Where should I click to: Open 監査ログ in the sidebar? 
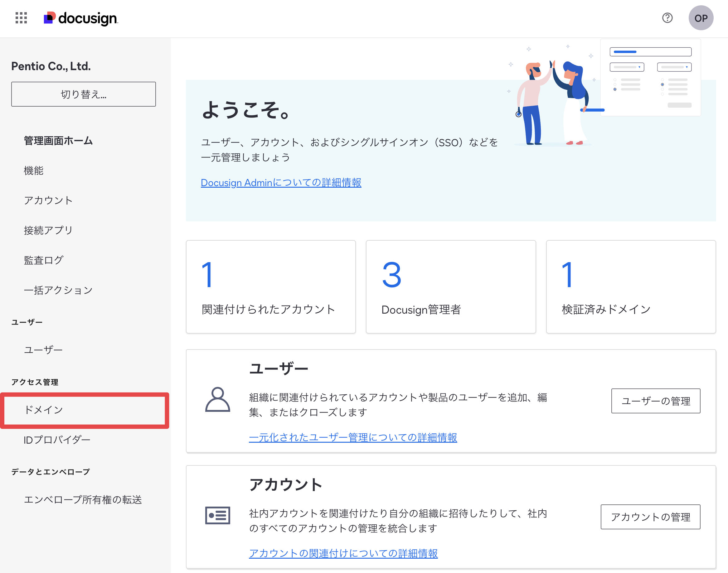44,260
